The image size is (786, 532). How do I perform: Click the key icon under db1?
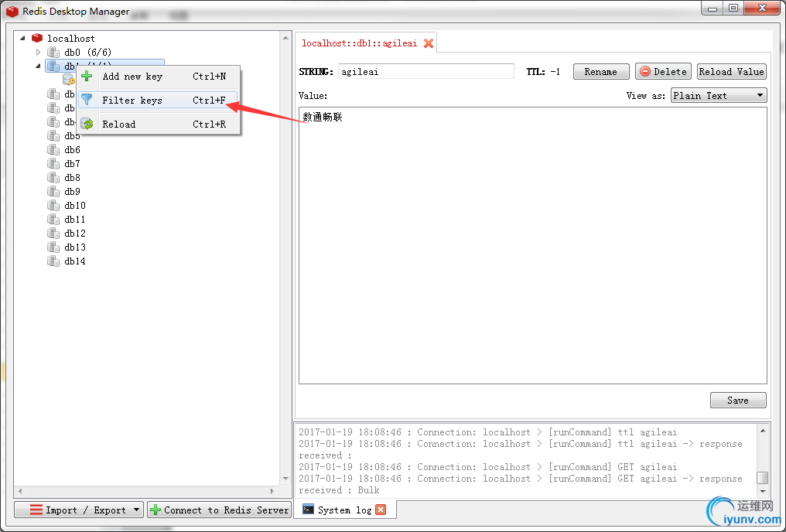coord(69,80)
